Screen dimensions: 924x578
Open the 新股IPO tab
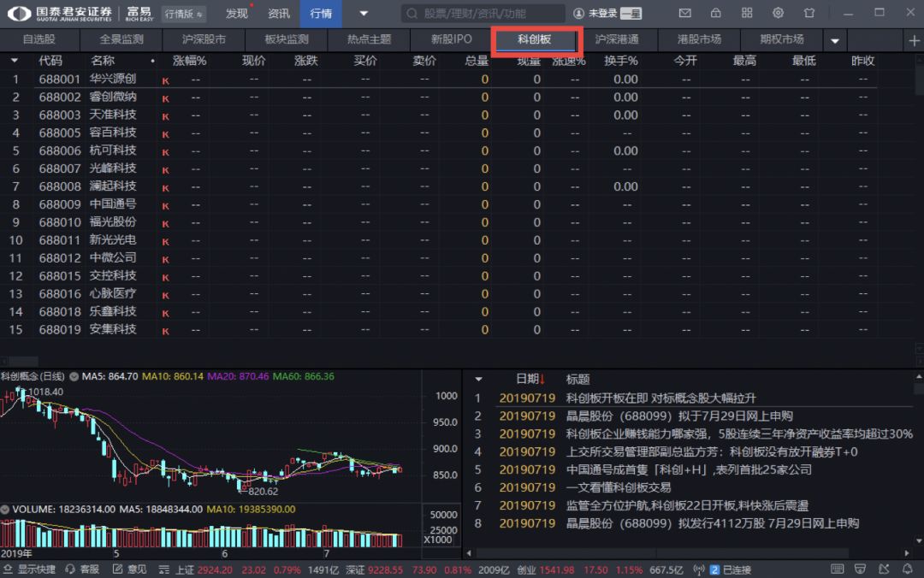click(x=452, y=39)
